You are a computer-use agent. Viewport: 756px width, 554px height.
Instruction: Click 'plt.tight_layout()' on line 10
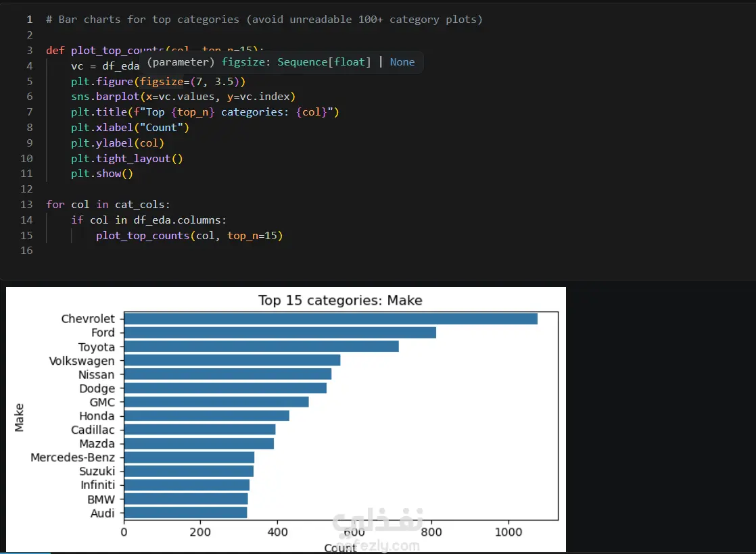point(127,159)
